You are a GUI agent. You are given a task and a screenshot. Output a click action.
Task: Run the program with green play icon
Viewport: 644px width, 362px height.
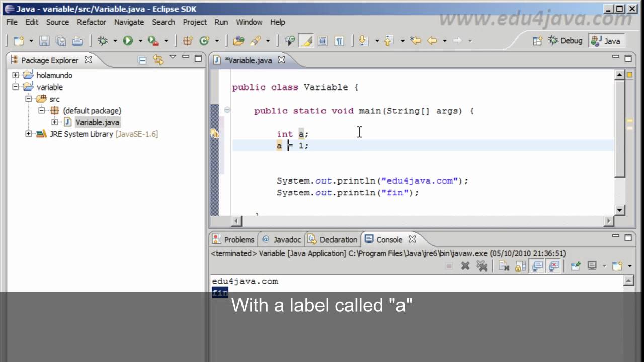128,41
